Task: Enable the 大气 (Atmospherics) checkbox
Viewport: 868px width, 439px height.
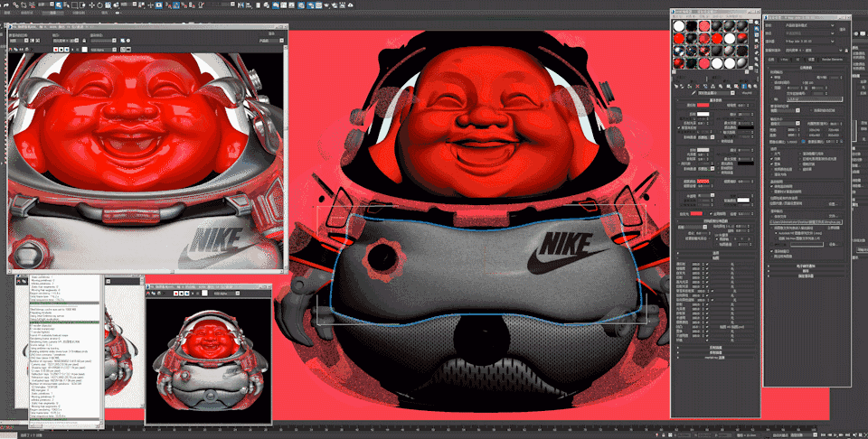Action: coord(771,154)
